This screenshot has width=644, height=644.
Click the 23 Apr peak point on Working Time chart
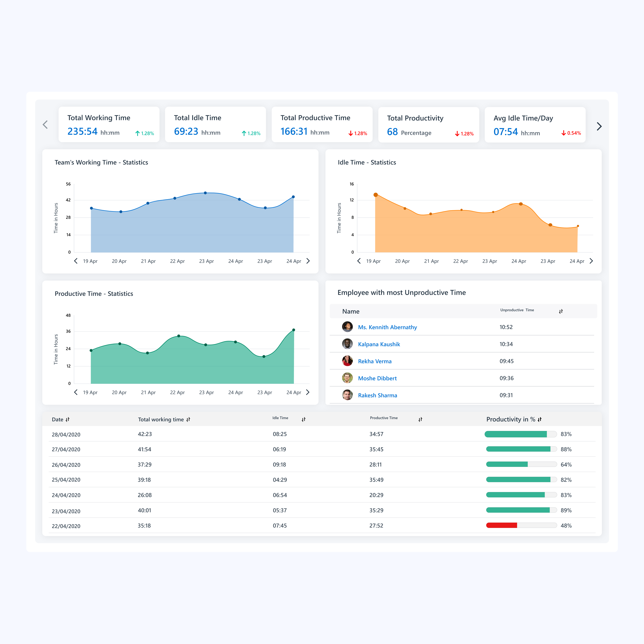[205, 193]
